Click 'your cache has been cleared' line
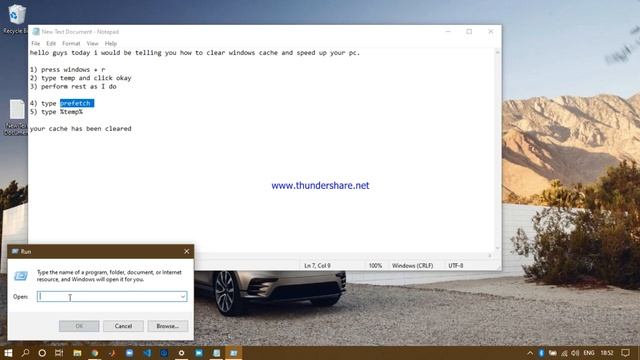 pos(80,129)
